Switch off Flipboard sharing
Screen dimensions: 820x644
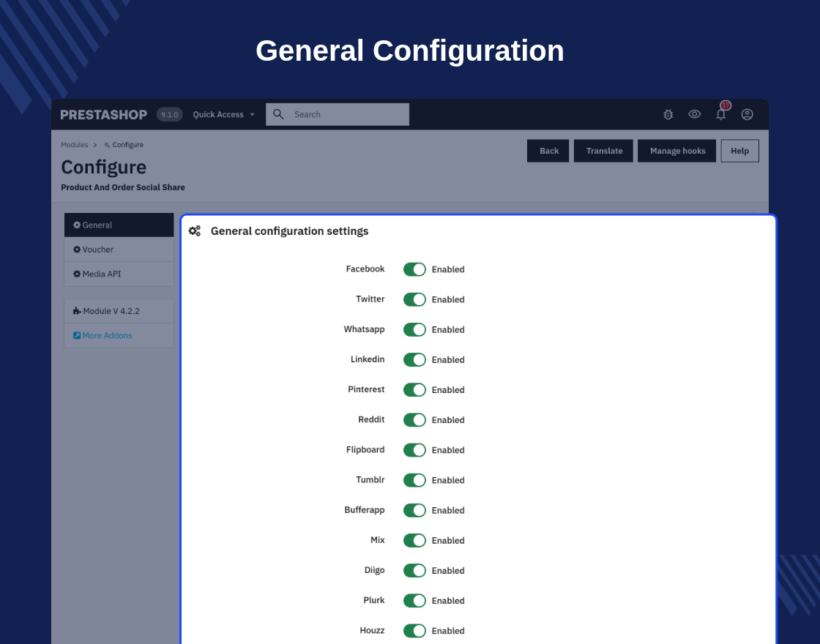[414, 450]
